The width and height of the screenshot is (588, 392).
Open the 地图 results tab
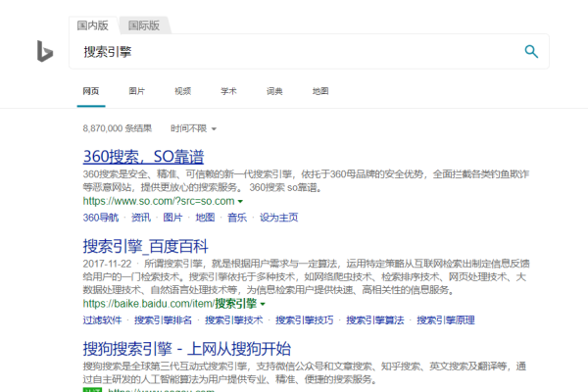tap(320, 91)
